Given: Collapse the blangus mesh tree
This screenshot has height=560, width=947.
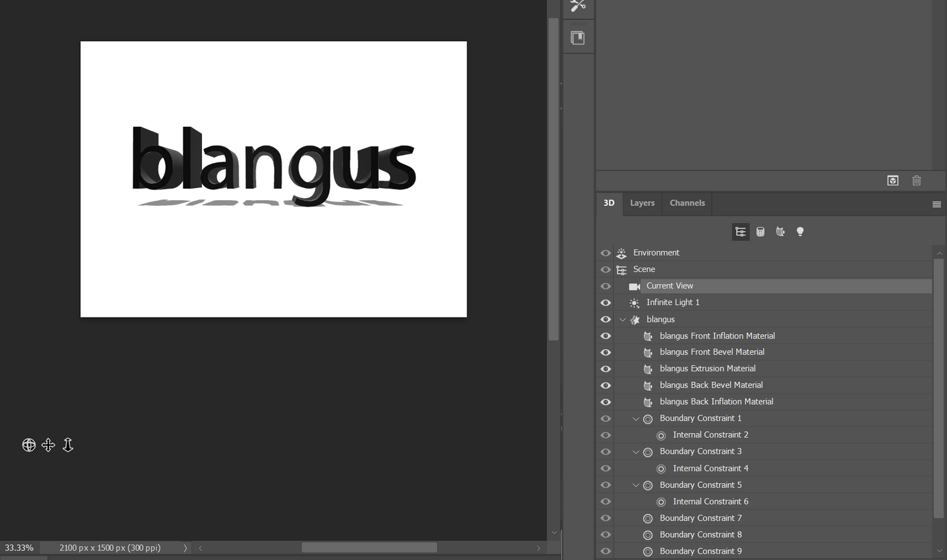Looking at the screenshot, I should click(x=622, y=319).
